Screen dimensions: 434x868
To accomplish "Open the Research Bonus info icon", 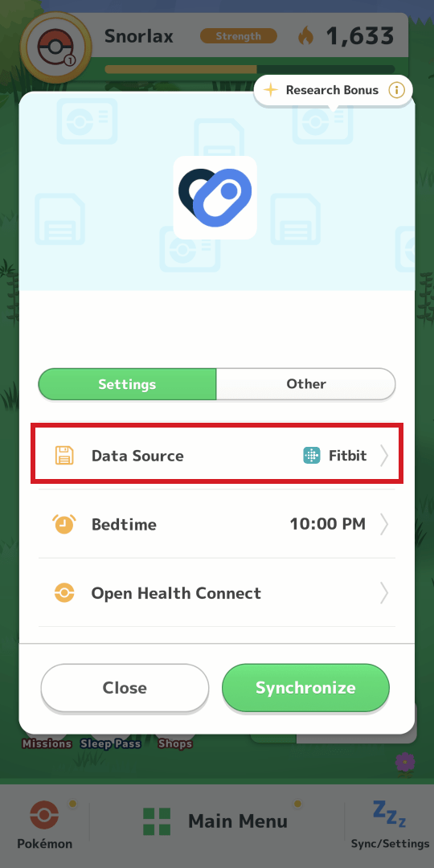I will [396, 90].
